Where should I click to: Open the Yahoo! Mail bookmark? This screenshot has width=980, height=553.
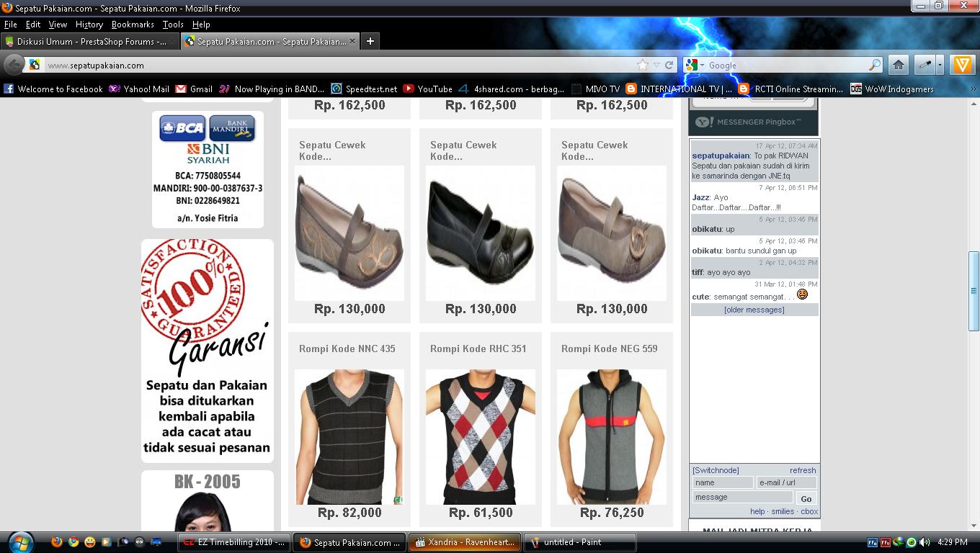coord(139,89)
